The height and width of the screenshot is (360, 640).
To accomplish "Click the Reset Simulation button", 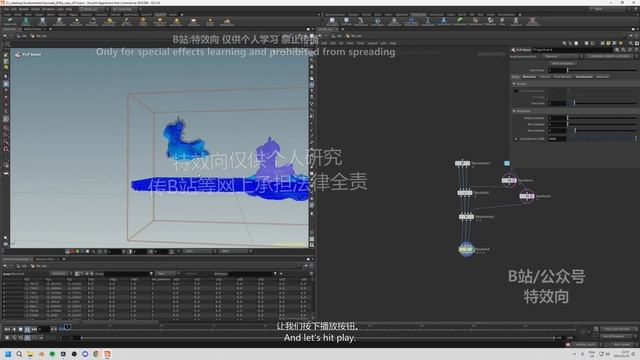I will click(562, 64).
